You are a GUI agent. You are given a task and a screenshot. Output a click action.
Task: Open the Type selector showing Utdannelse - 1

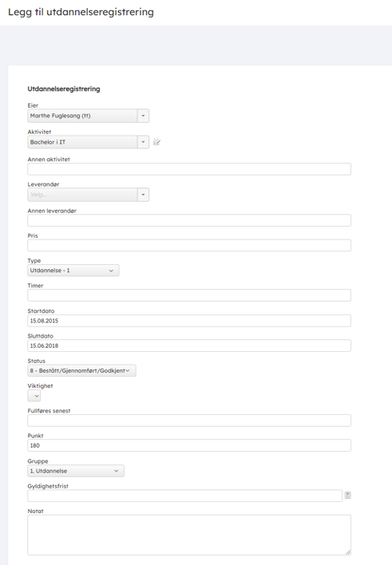(x=73, y=271)
